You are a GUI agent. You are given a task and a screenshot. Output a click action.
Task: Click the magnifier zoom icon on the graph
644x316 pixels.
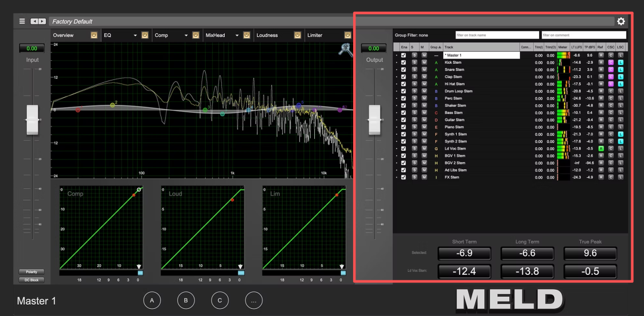tap(345, 49)
